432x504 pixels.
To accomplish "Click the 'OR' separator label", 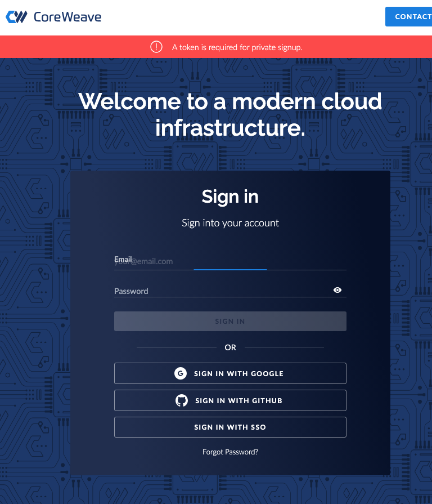I will click(230, 347).
